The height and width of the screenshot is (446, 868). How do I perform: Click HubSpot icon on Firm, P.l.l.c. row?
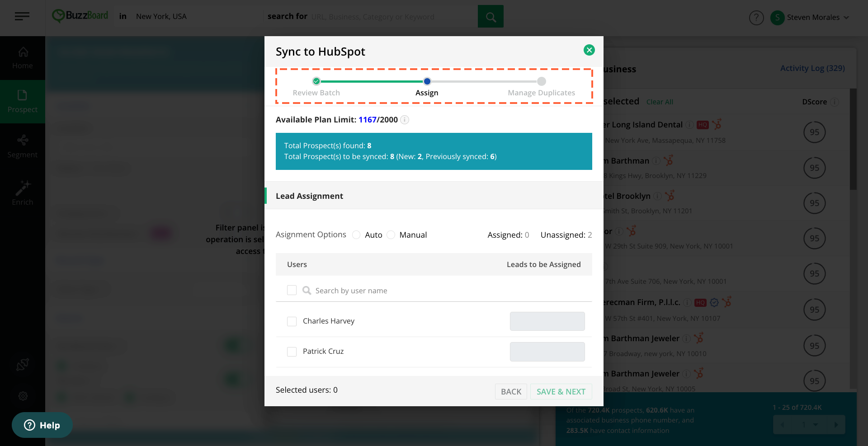point(727,302)
